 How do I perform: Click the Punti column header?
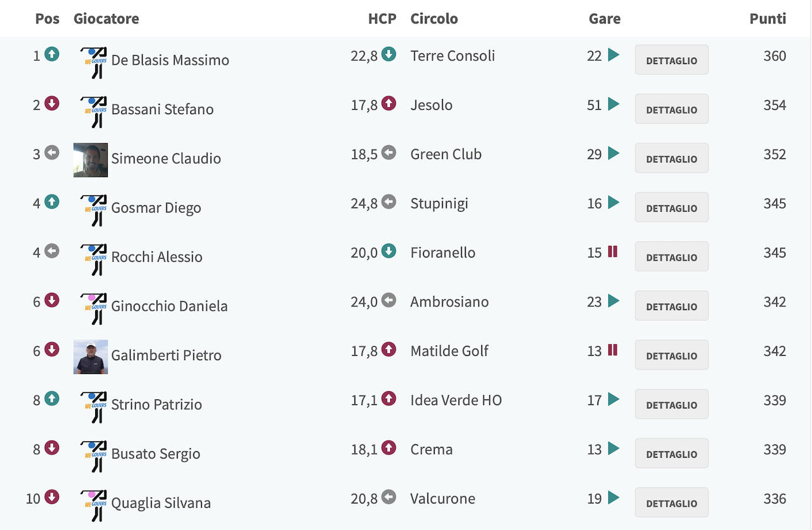768,18
